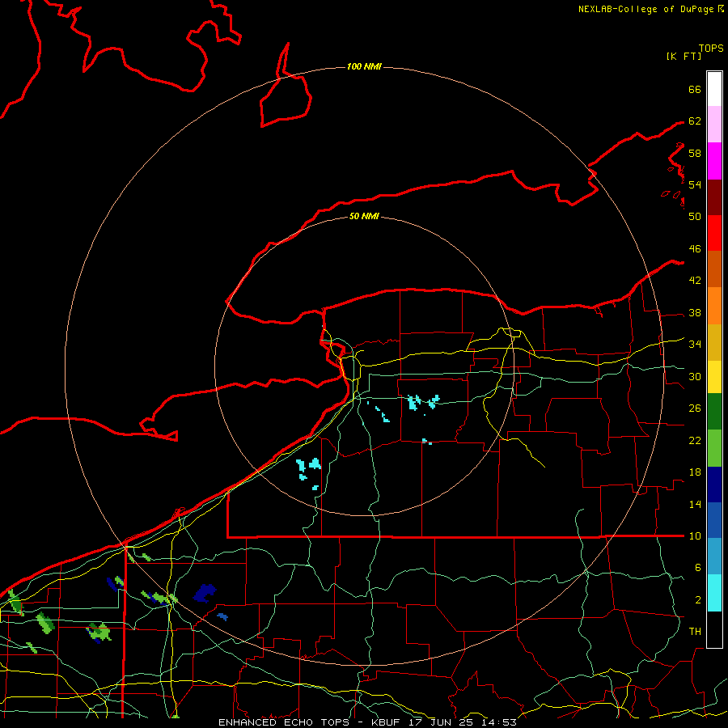This screenshot has height=728, width=728.
Task: Click the '14:53' timestamp
Action: (x=498, y=722)
